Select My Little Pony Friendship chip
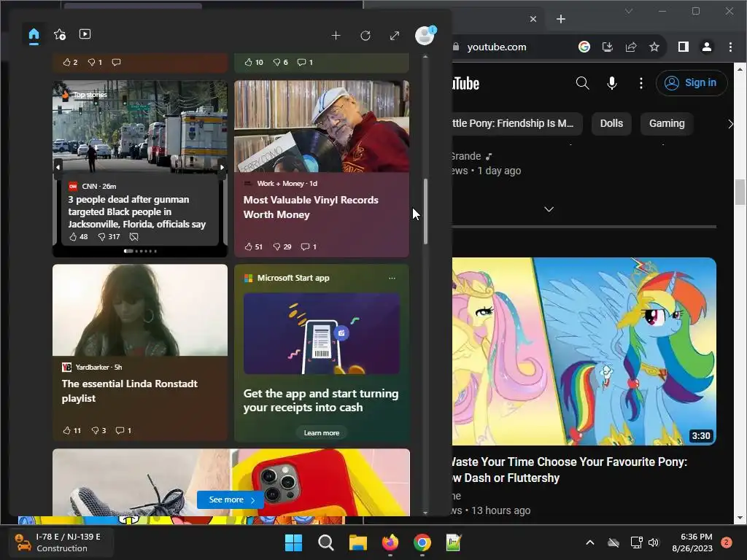 [x=516, y=124]
